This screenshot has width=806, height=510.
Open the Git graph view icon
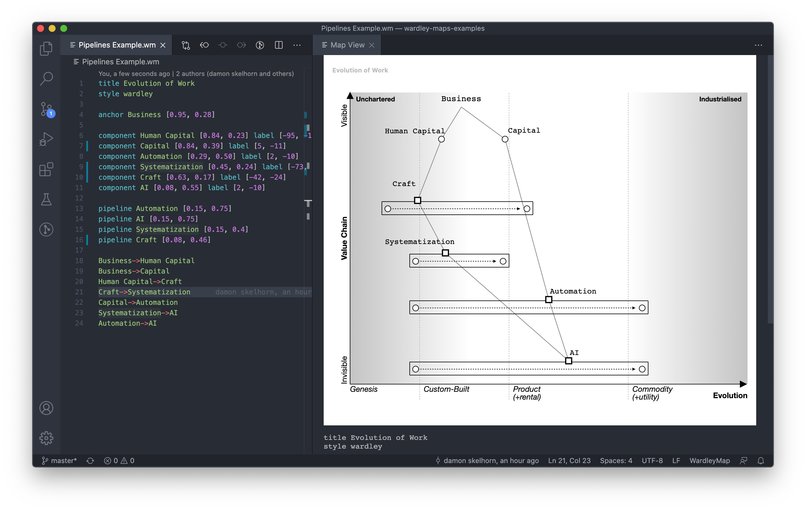pyautogui.click(x=46, y=229)
